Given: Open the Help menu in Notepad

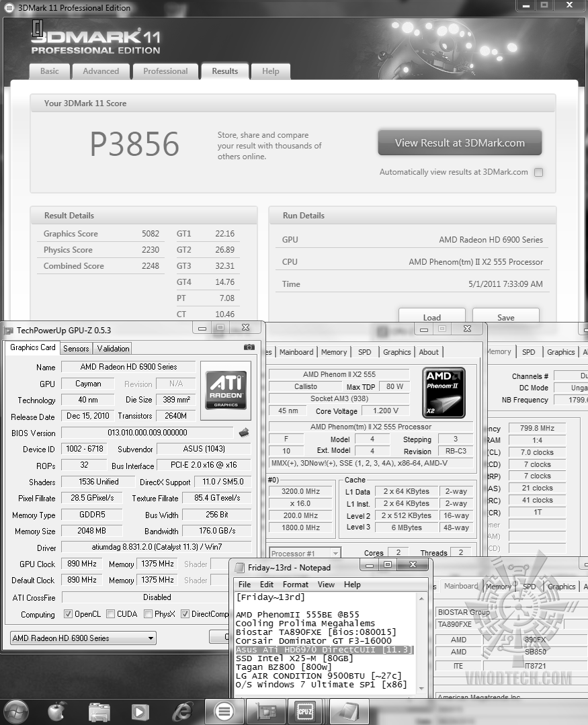Looking at the screenshot, I should tap(351, 585).
